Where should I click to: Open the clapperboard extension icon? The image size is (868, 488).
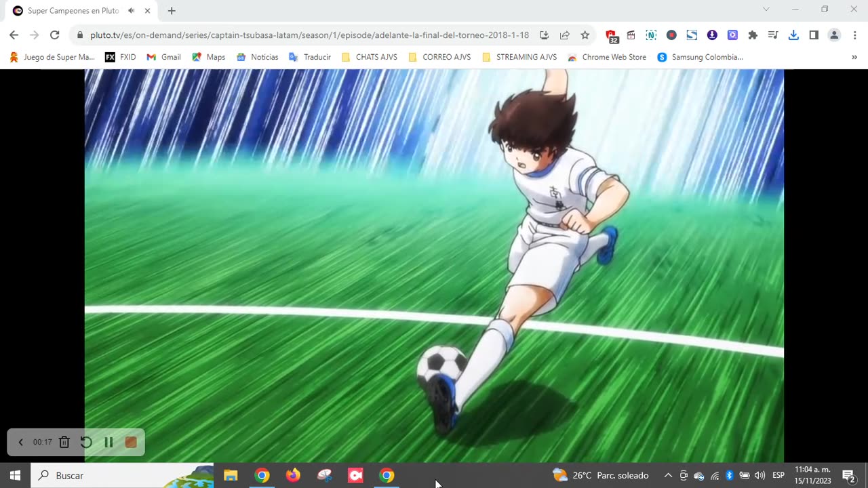tap(631, 35)
